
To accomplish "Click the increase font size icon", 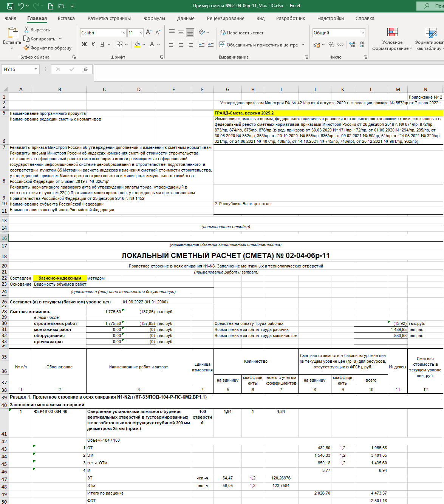I will [x=149, y=33].
